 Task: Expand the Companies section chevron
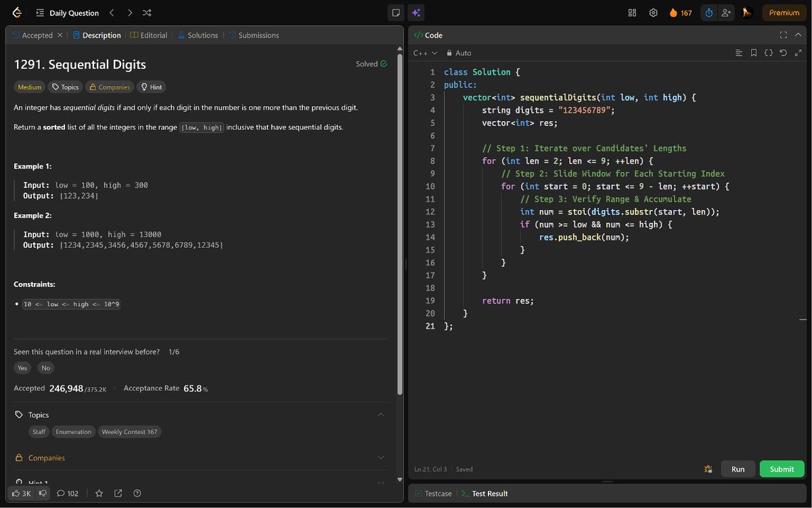coord(381,458)
